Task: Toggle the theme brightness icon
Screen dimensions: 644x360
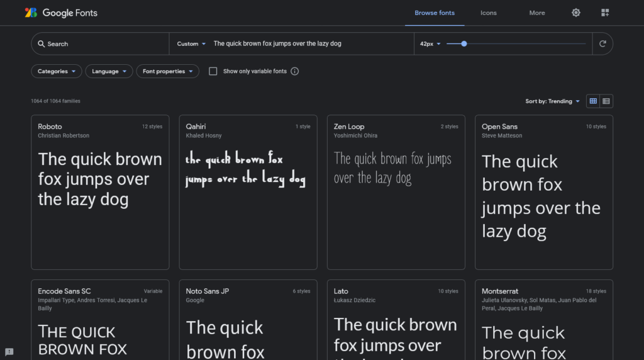Action: 576,13
